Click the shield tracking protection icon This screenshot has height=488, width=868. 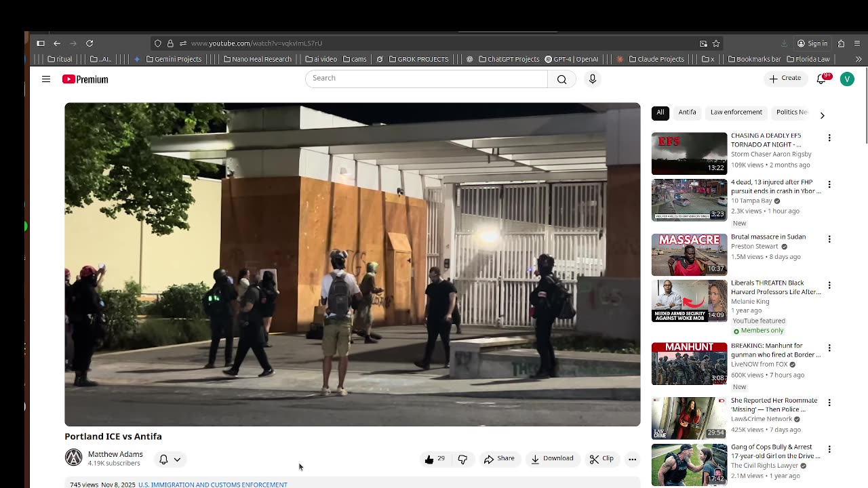tap(158, 43)
